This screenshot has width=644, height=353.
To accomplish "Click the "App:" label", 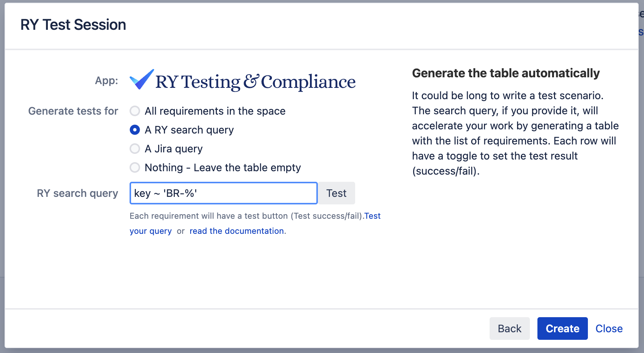I will (107, 80).
